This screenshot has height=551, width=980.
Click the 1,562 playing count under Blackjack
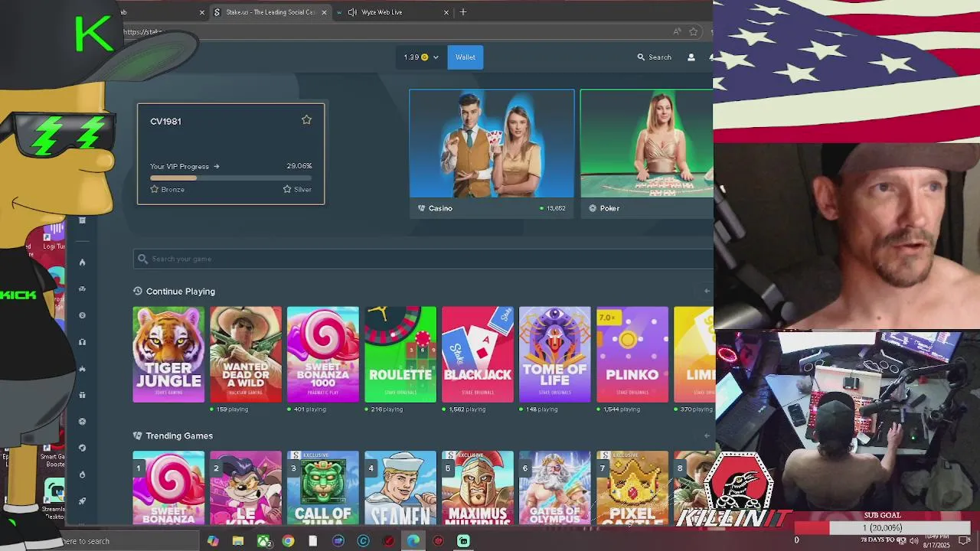pyautogui.click(x=465, y=409)
